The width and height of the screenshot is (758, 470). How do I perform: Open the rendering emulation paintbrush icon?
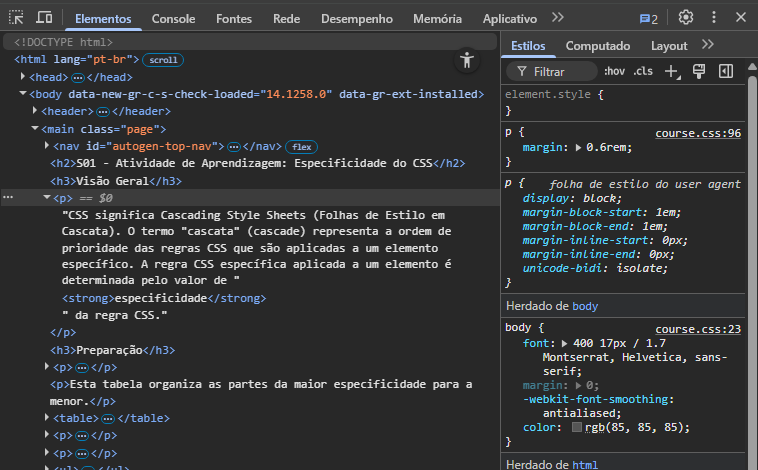point(699,72)
